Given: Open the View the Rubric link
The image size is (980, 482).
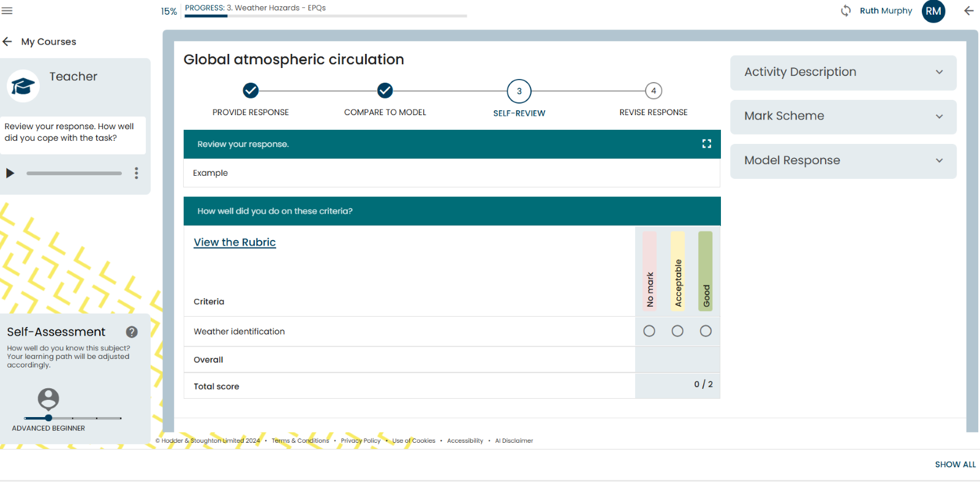Looking at the screenshot, I should point(235,243).
